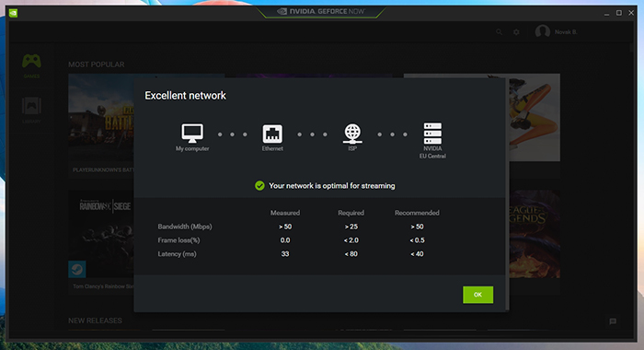This screenshot has width=644, height=350.
Task: Click the Frame loss(%) row label
Action: click(x=178, y=240)
